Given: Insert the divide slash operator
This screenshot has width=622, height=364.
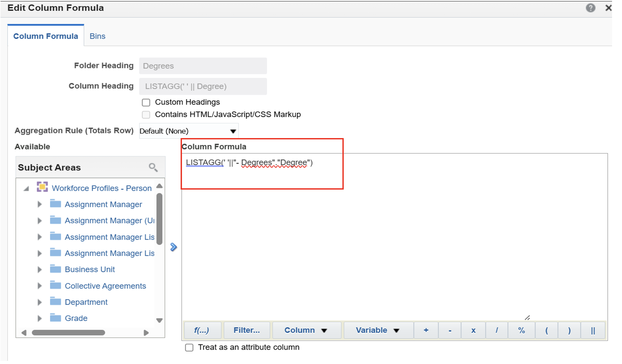Looking at the screenshot, I should (497, 330).
